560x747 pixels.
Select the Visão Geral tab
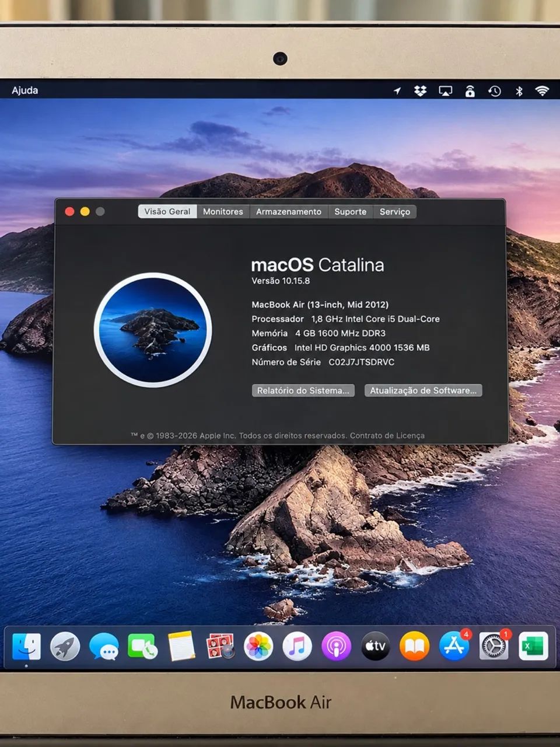[167, 212]
